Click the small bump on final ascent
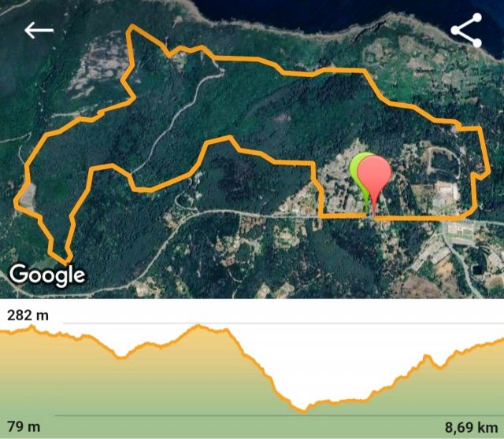504x439 pixels. pos(427,356)
